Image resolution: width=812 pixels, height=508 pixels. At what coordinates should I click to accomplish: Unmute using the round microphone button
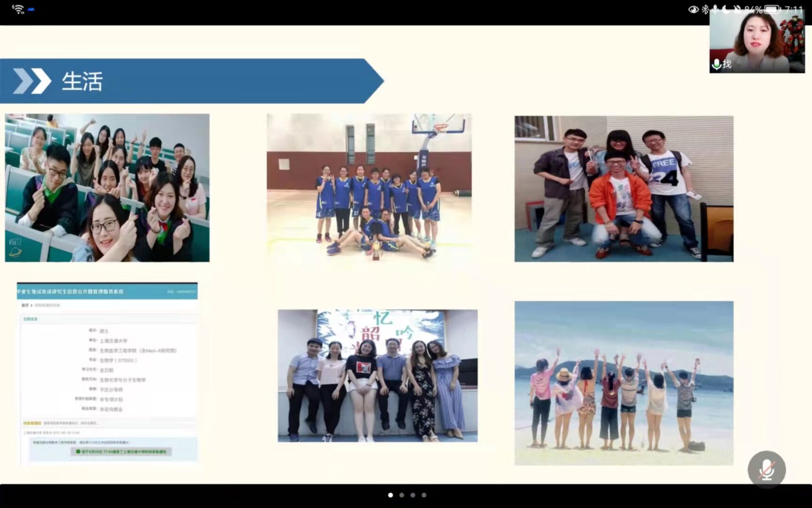(766, 469)
